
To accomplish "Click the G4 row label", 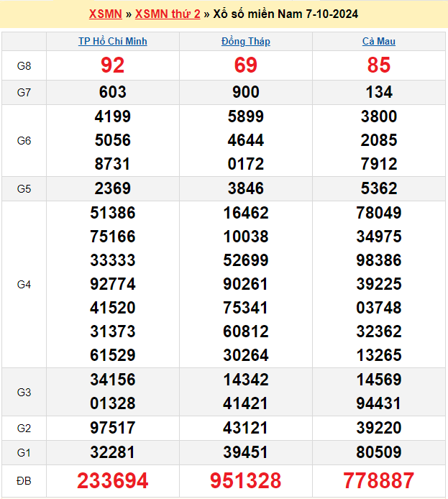I will click(24, 285).
